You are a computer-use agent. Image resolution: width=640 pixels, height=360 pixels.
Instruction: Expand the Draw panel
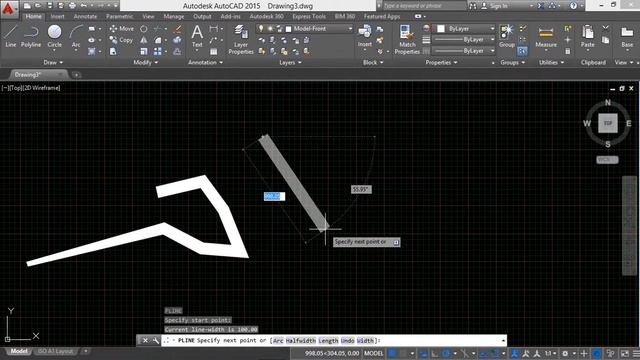tap(53, 62)
